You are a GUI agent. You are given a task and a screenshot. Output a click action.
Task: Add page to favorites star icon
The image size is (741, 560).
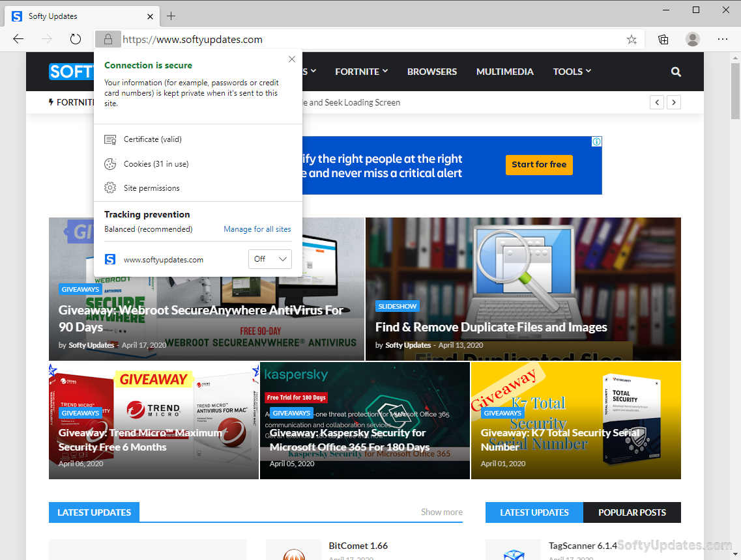(x=632, y=40)
